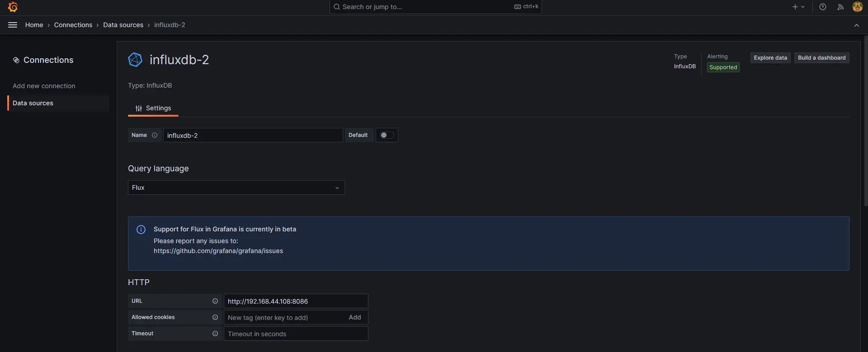Viewport: 868px width, 352px height.
Task: Navigate to Data sources breadcrumb
Action: [123, 25]
